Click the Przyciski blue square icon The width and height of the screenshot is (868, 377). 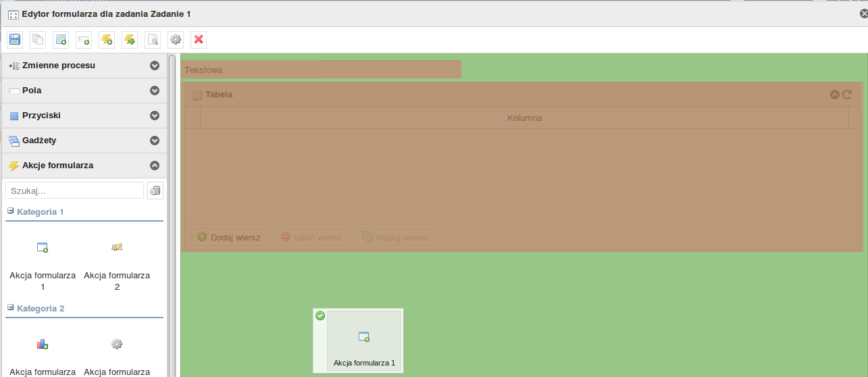pos(14,116)
